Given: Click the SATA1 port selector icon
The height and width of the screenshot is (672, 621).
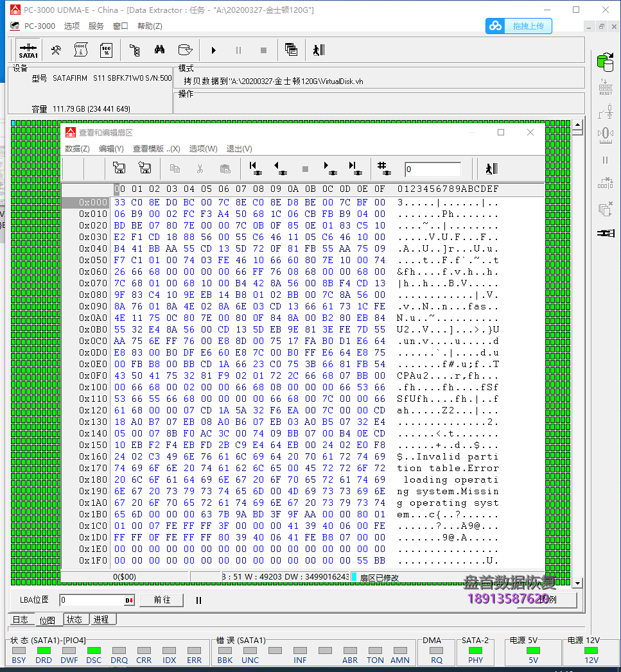Looking at the screenshot, I should coord(28,50).
